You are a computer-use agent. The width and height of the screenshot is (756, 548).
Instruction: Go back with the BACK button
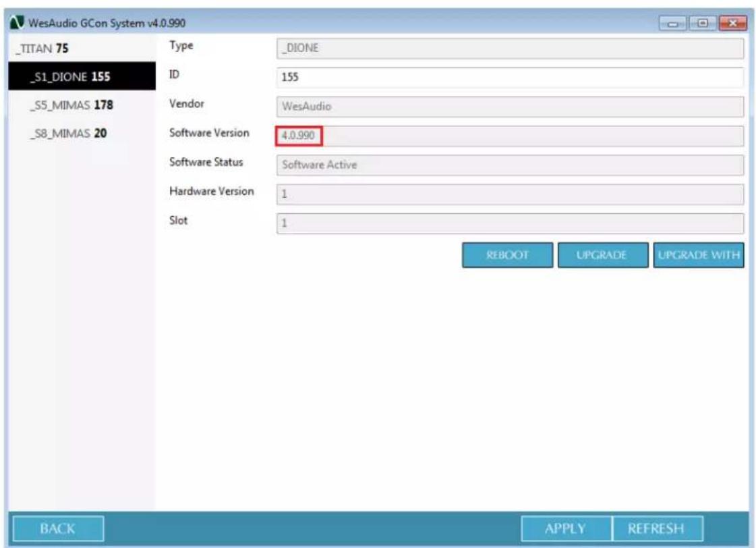59,528
